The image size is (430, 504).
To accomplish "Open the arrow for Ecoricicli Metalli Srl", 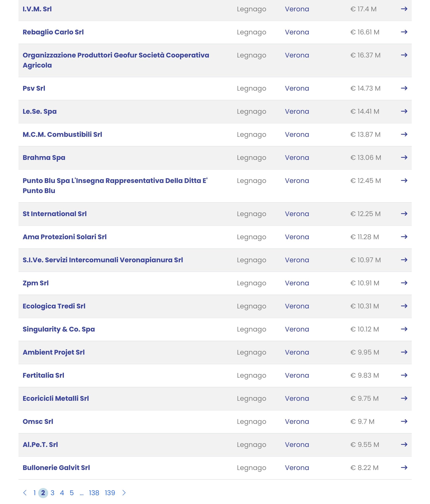I will 404,399.
